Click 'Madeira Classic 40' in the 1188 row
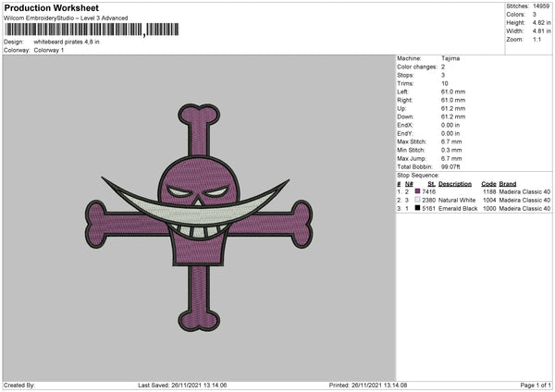Viewport: 555px width, 392px height. [x=524, y=191]
